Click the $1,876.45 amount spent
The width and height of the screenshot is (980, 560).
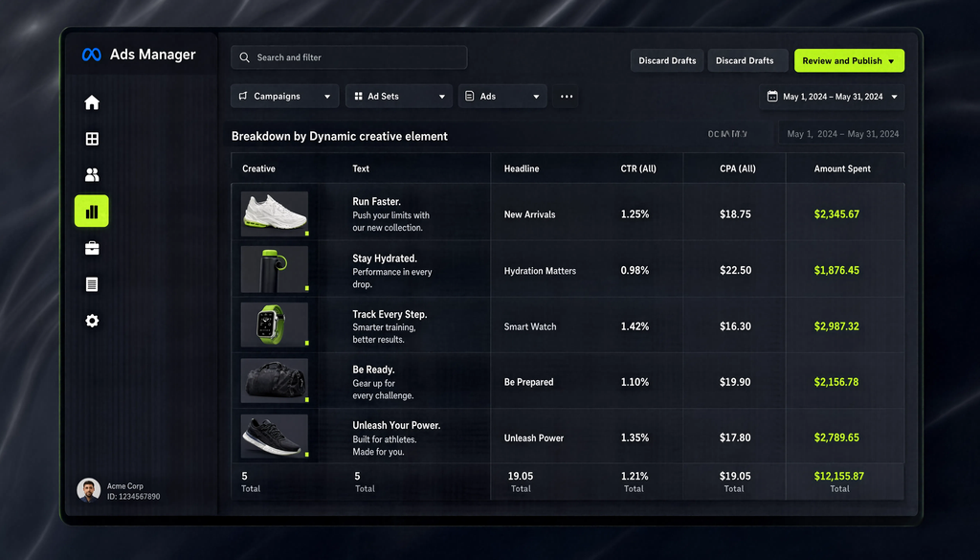(836, 271)
